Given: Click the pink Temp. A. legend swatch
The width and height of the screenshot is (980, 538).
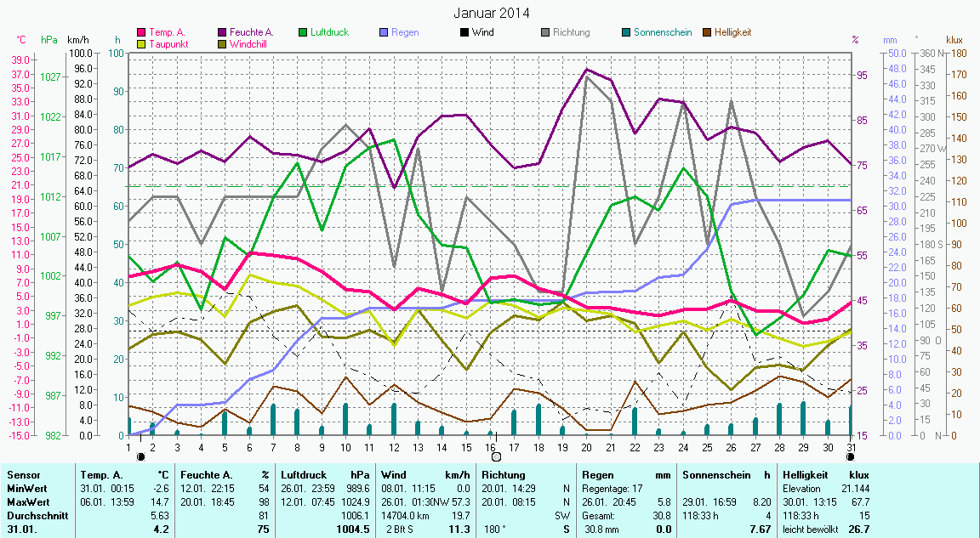Looking at the screenshot, I should pyautogui.click(x=142, y=32).
